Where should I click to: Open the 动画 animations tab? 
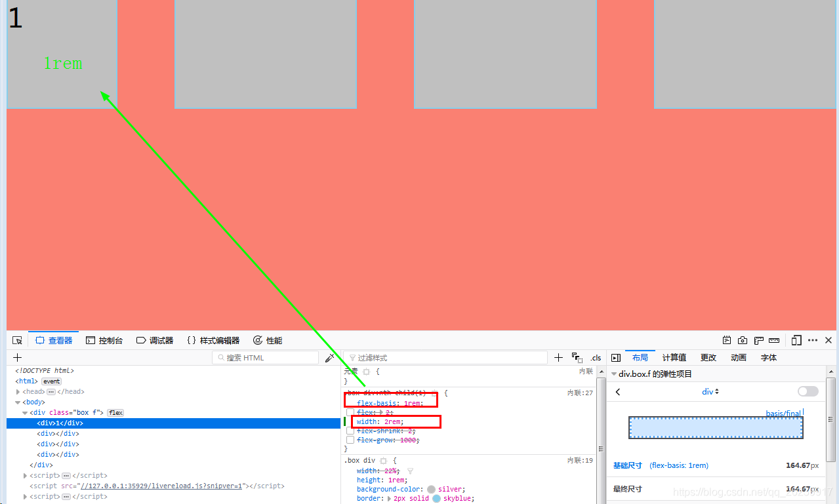tap(739, 358)
